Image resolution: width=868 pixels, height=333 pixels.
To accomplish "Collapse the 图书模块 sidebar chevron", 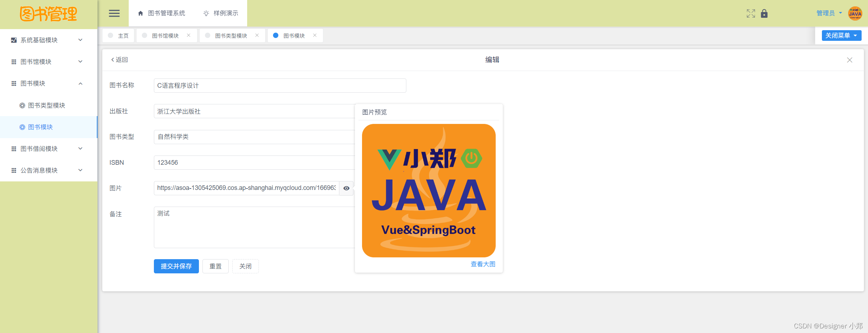I will pyautogui.click(x=80, y=83).
